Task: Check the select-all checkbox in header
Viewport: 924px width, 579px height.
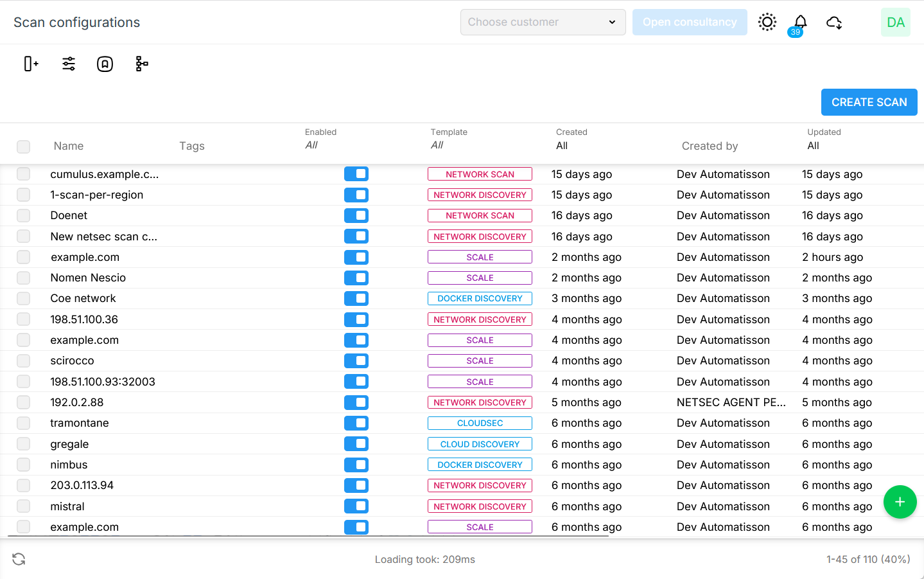Action: click(24, 147)
